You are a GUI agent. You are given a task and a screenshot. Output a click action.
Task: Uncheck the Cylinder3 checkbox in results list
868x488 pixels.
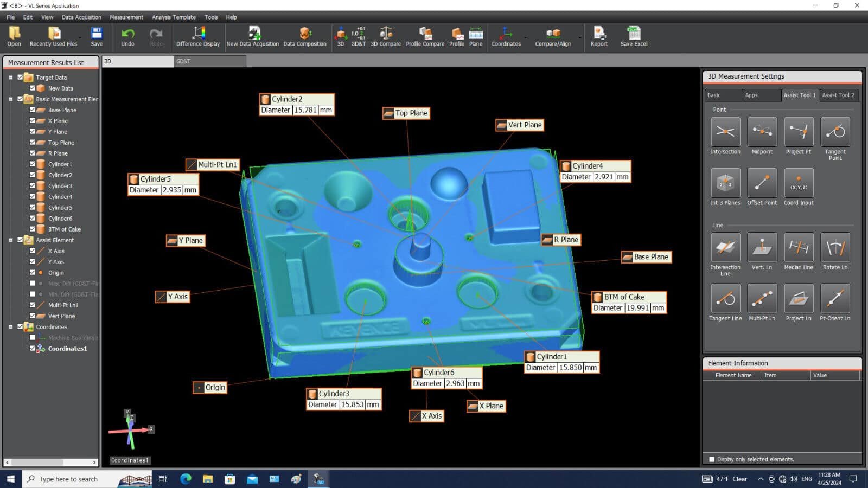32,185
